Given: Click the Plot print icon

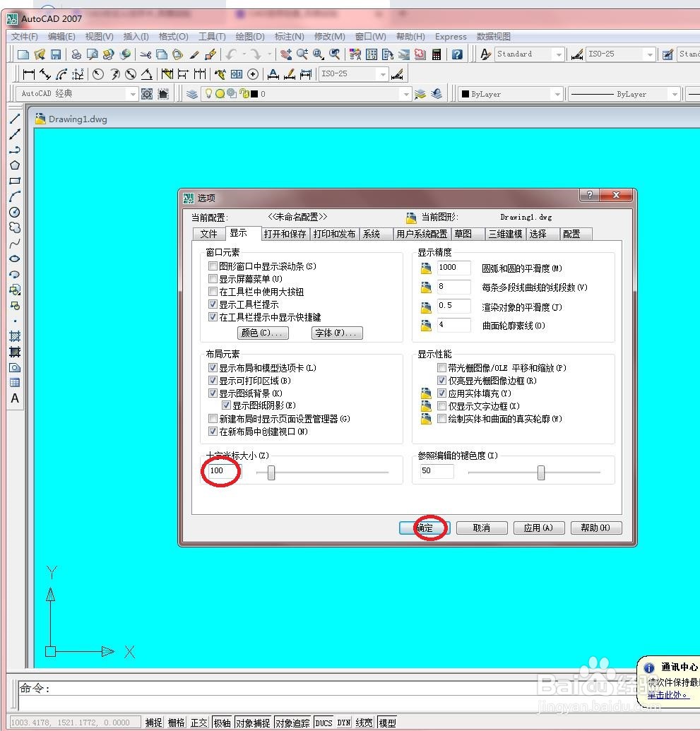Looking at the screenshot, I should (76, 54).
